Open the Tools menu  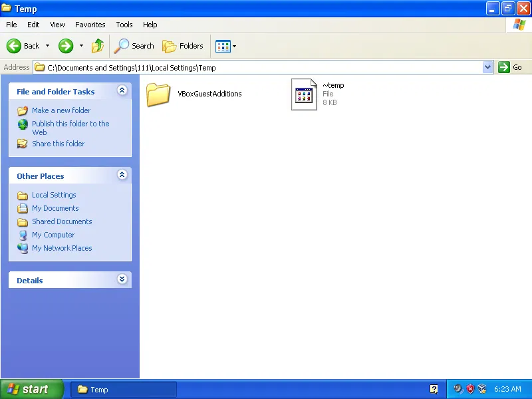click(x=124, y=25)
